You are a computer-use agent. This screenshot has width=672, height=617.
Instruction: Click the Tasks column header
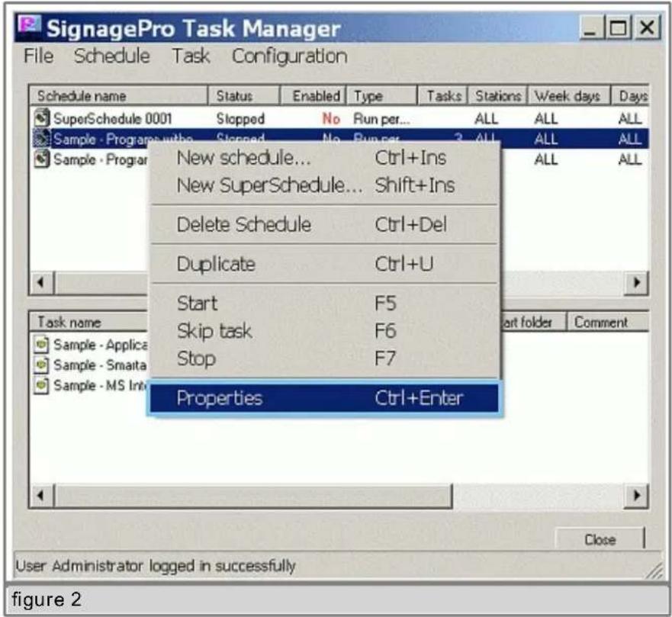[x=442, y=95]
